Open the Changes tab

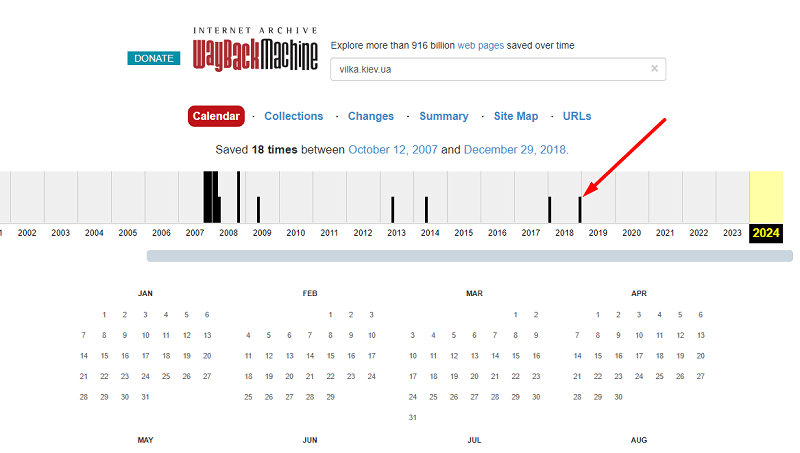click(x=370, y=116)
